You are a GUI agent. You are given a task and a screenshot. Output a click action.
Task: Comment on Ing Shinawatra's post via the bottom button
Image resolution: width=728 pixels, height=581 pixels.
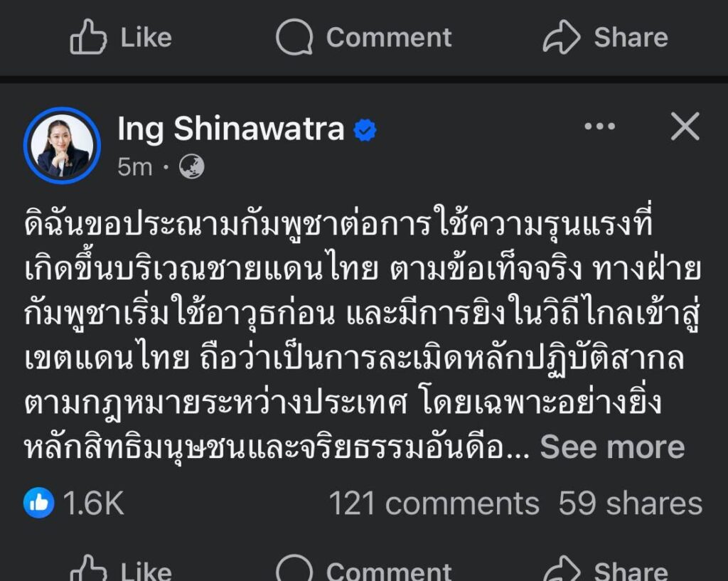pos(363,571)
